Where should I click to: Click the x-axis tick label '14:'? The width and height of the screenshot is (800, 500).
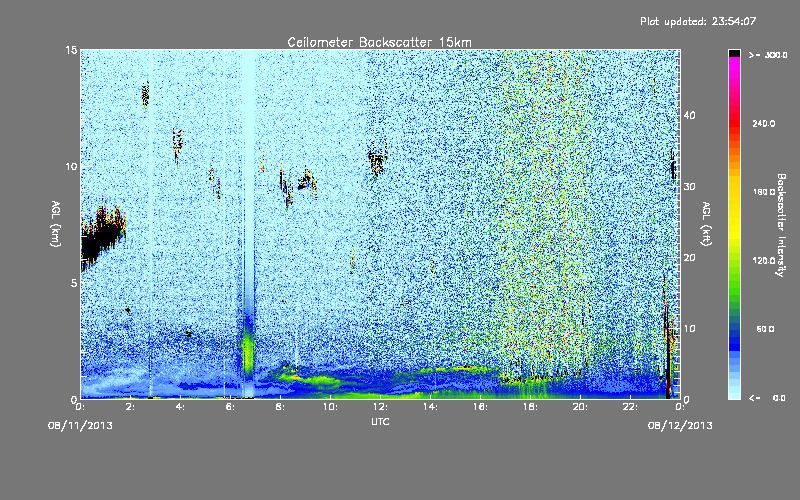coord(430,407)
